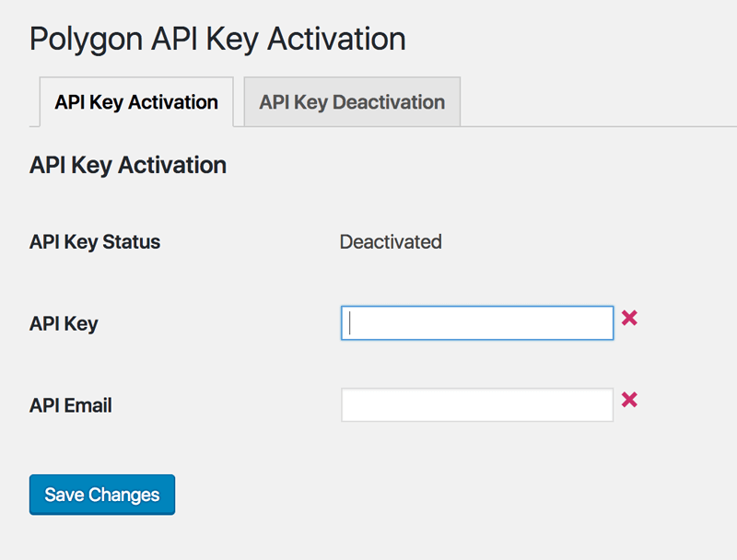Viewport: 737px width, 560px height.
Task: Select the API Key Activation tab
Action: coord(136,102)
